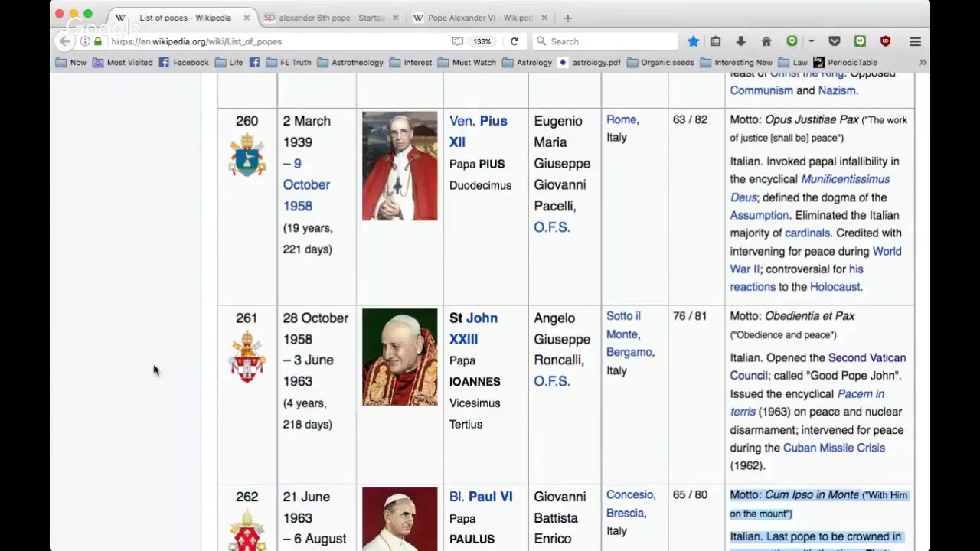980x551 pixels.
Task: Follow the Munificentissimus Deus link
Action: pyautogui.click(x=810, y=188)
